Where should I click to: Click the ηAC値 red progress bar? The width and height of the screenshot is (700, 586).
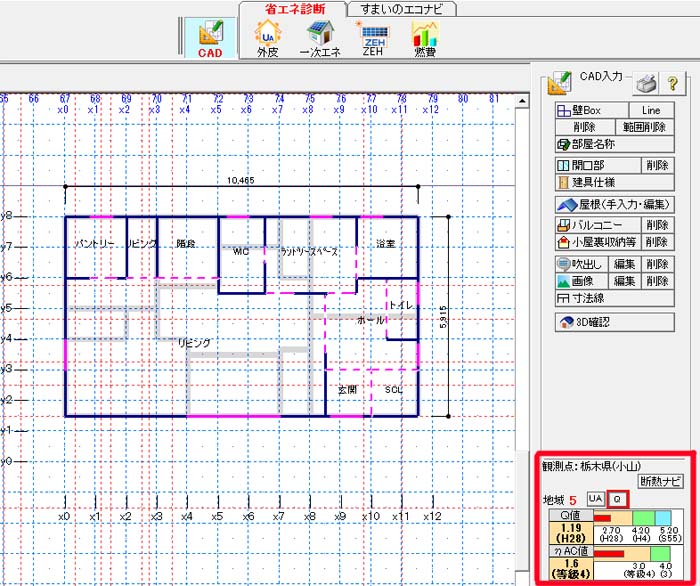609,554
